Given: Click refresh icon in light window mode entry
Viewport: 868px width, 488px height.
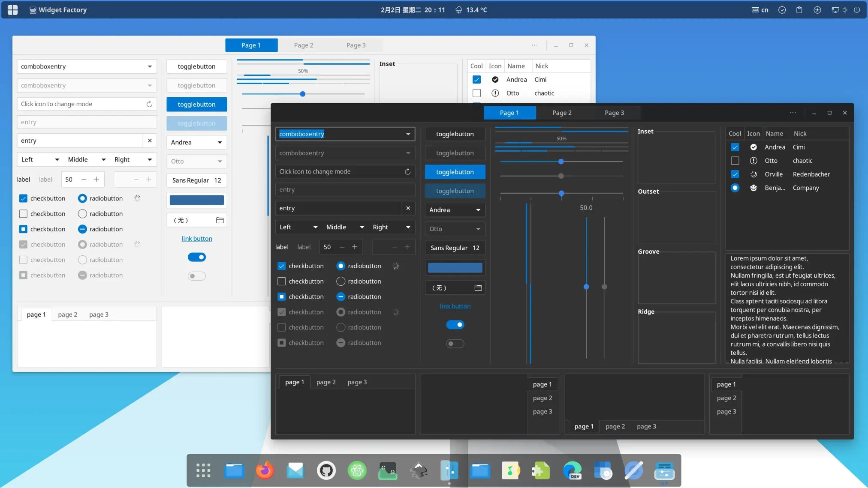Looking at the screenshot, I should pos(149,104).
